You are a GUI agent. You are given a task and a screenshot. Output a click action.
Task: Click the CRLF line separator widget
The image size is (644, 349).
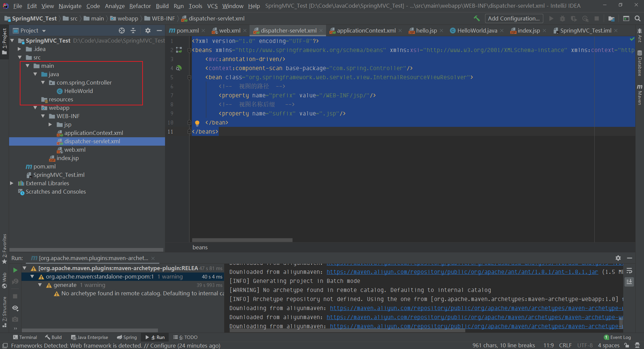(x=565, y=345)
